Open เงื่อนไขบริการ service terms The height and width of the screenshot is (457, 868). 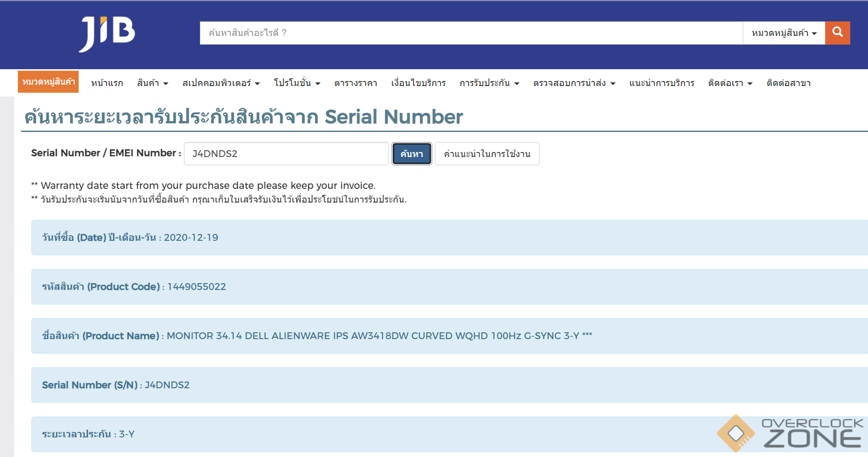(418, 83)
